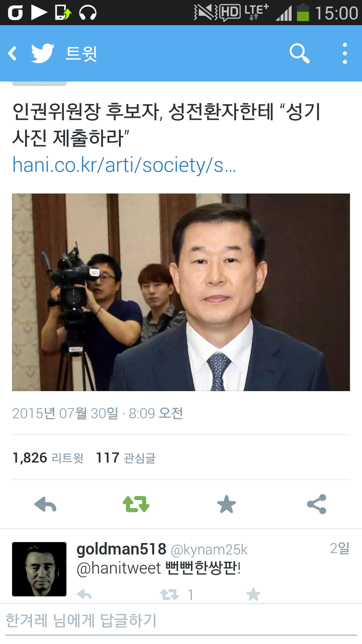Favorite goldman518's reply with the small star
Viewport: 362px width, 644px height.
(x=253, y=594)
